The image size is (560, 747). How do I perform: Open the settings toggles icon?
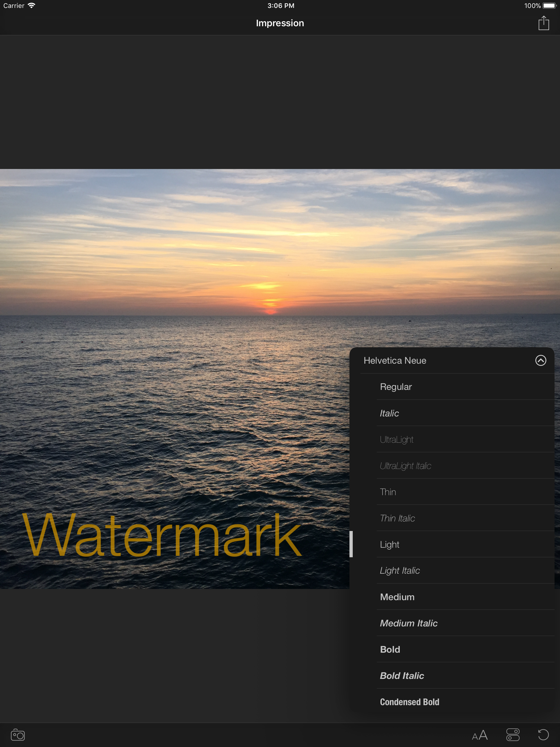(x=512, y=734)
